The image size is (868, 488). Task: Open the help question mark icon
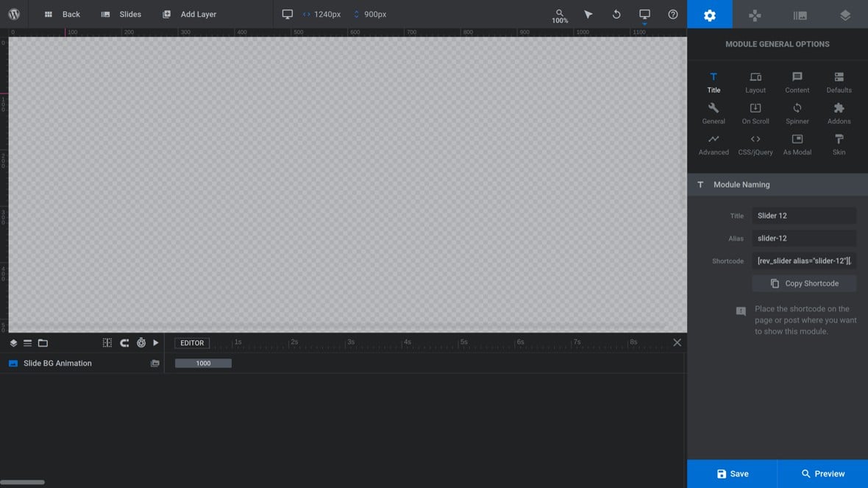(672, 14)
